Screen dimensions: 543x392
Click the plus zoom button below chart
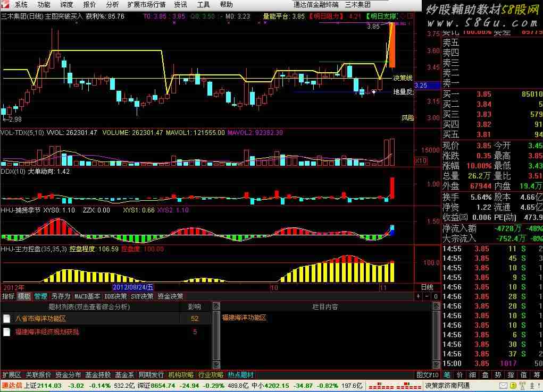[418, 296]
